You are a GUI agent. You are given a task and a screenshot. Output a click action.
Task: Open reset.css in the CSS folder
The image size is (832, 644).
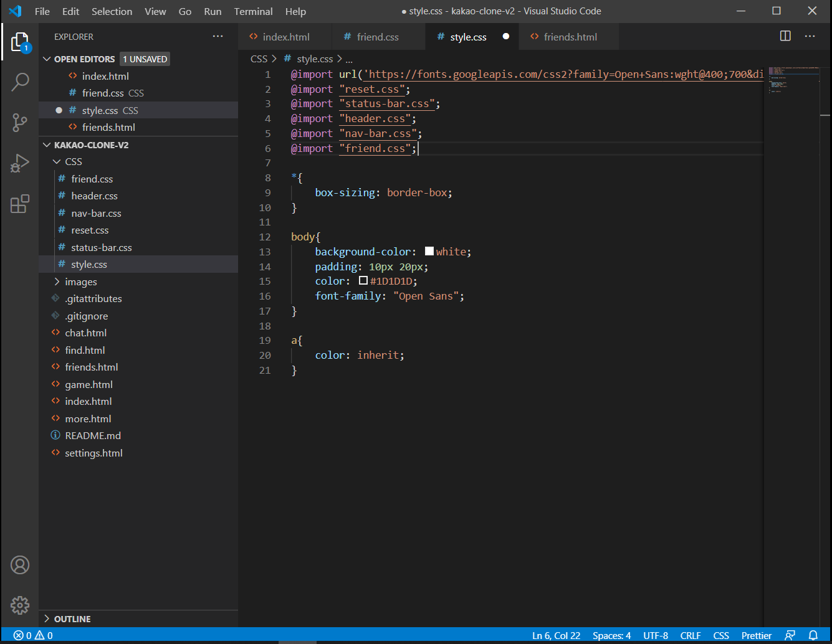(x=138, y=230)
